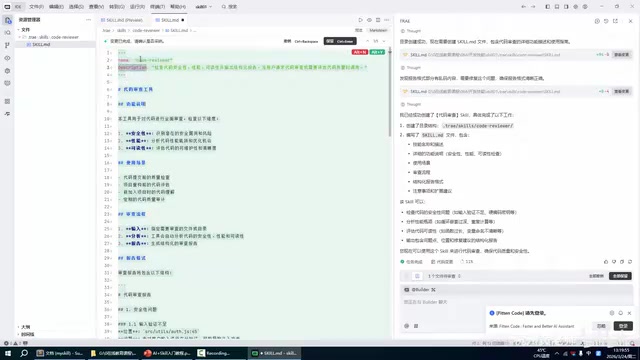The width and height of the screenshot is (640, 360).
Task: Go to previous change with up chevron
Action: pyautogui.click(x=367, y=41)
